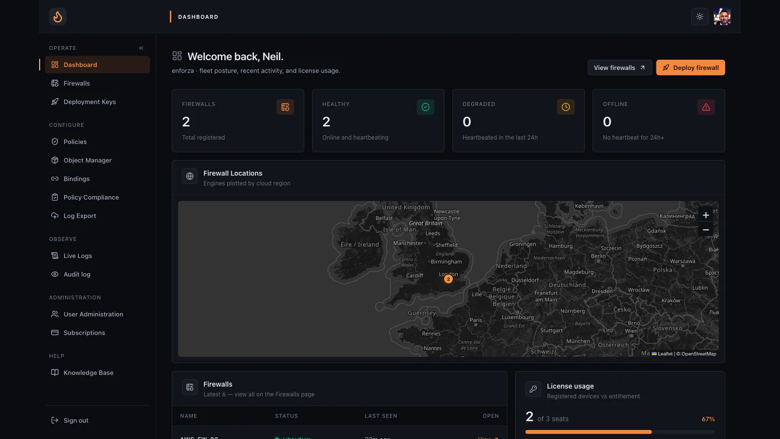780x439 pixels.
Task: Click the Object Manager cube icon
Action: click(55, 160)
